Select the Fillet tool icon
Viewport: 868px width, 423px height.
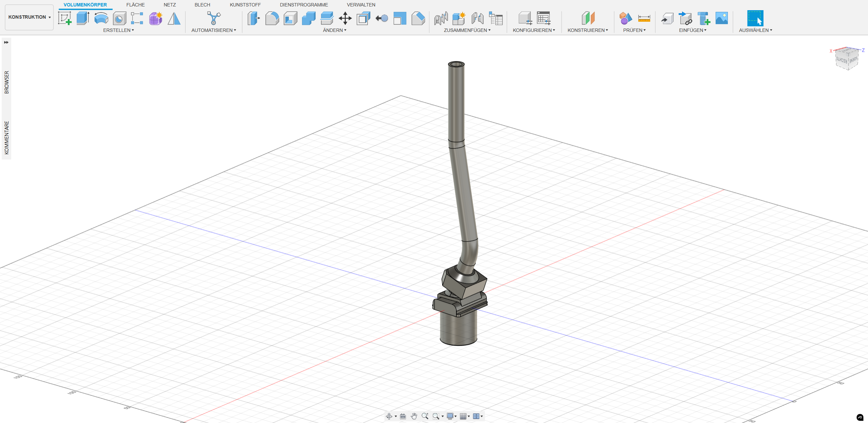[272, 18]
